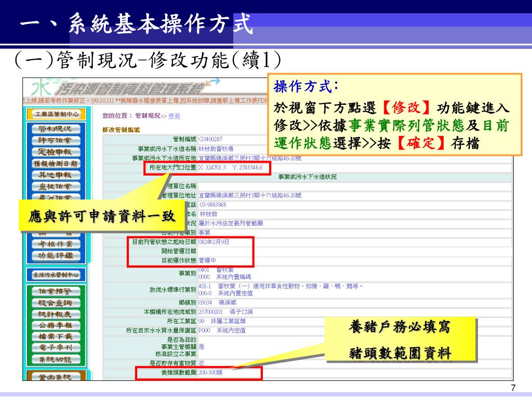Click the 所在地大門口位置 field label
The image size is (532, 399).
coord(172,168)
